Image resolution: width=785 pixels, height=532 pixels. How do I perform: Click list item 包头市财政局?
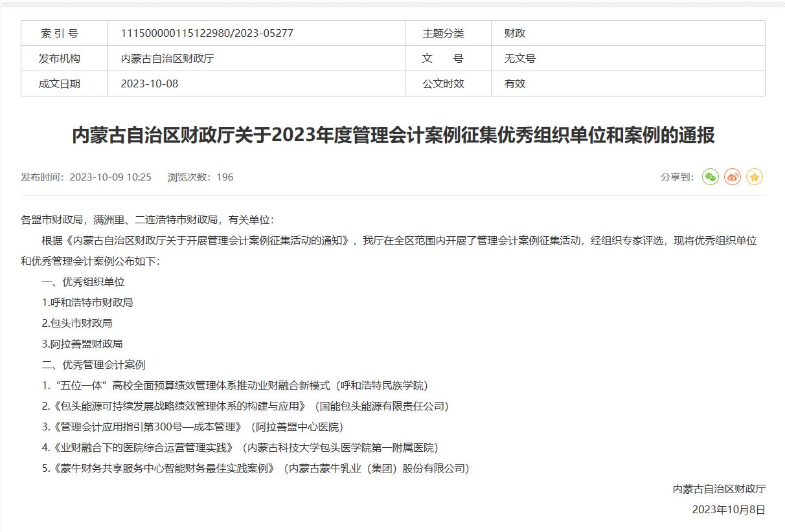coord(77,323)
